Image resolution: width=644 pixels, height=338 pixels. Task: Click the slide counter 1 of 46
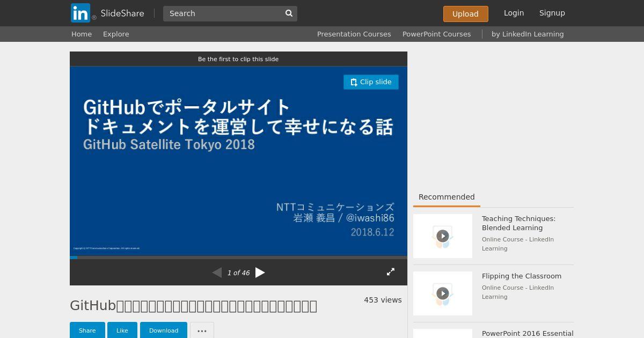click(x=238, y=273)
